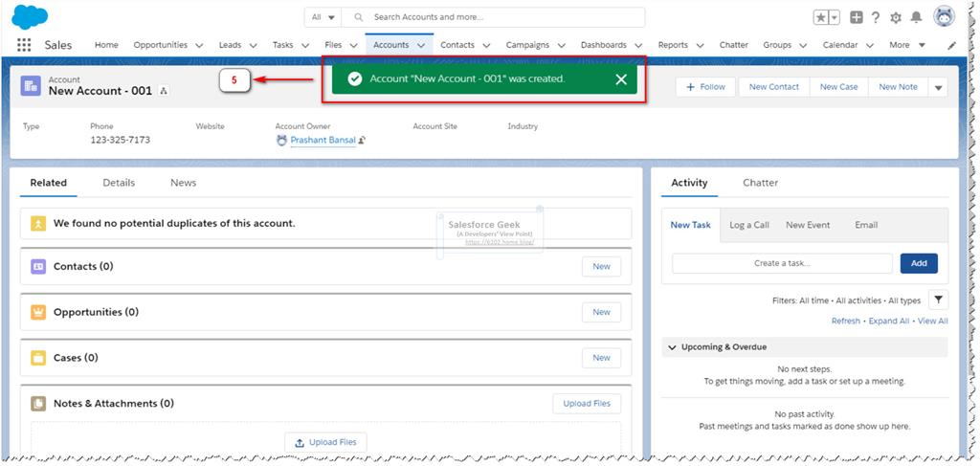The height and width of the screenshot is (466, 980).
Task: Focus the Create a task field
Action: click(783, 263)
